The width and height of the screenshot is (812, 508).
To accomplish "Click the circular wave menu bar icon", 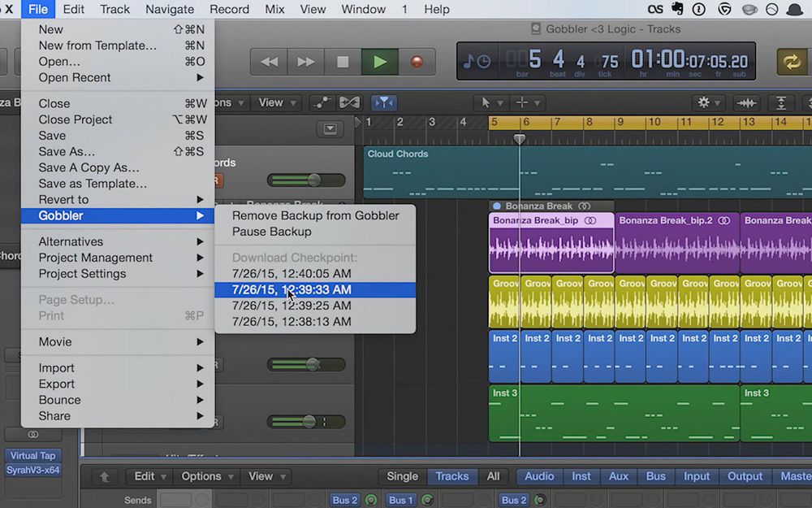I will point(771,9).
